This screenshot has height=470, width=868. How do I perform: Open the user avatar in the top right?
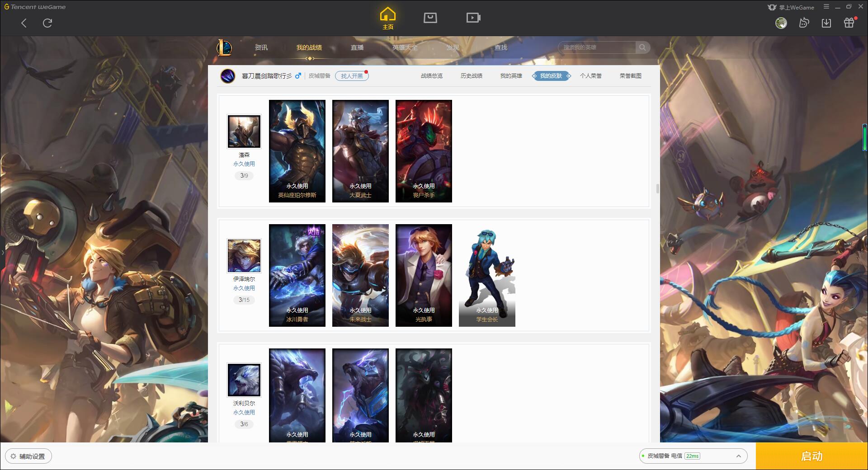(781, 23)
